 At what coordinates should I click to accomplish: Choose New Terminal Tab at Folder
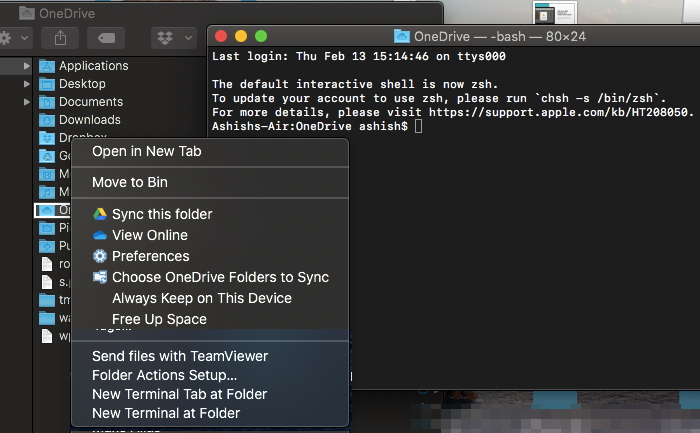pos(210,395)
